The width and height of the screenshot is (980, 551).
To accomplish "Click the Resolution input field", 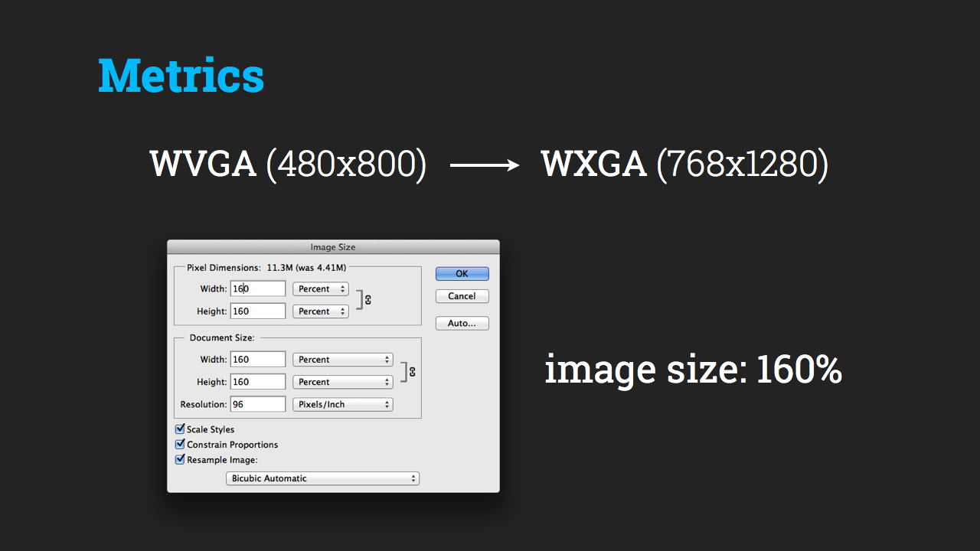I will click(258, 404).
